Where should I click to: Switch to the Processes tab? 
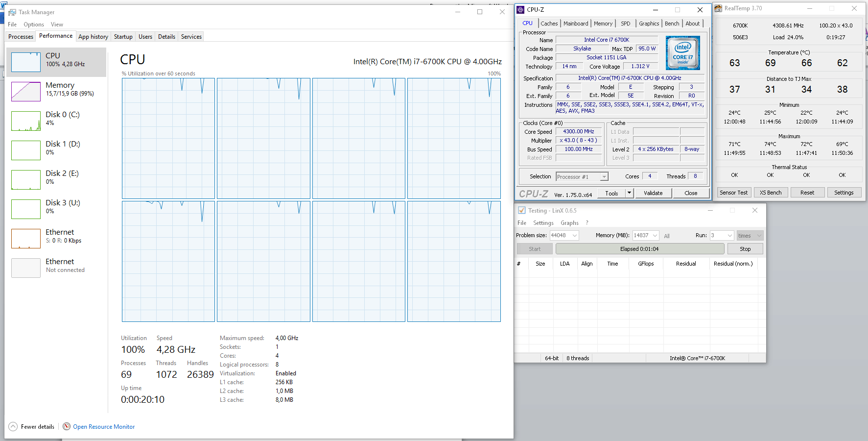point(21,37)
